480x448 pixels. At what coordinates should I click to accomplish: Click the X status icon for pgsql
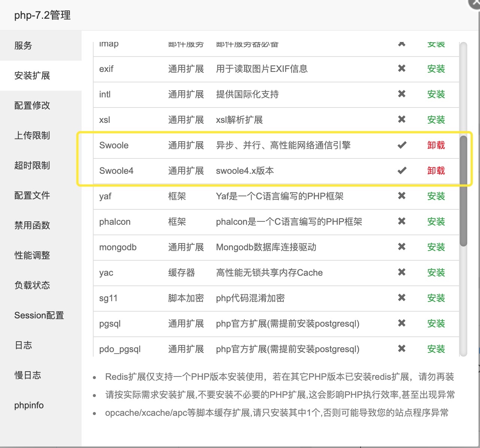[402, 323]
